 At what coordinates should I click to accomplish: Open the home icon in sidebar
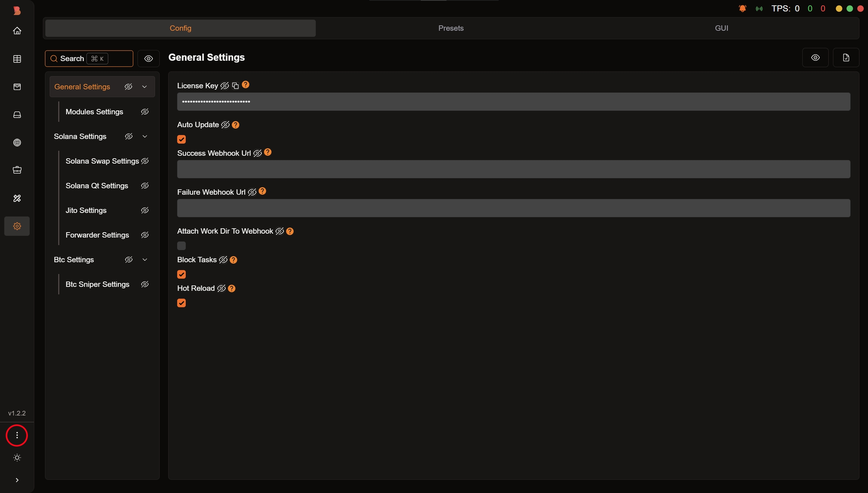[x=17, y=31]
